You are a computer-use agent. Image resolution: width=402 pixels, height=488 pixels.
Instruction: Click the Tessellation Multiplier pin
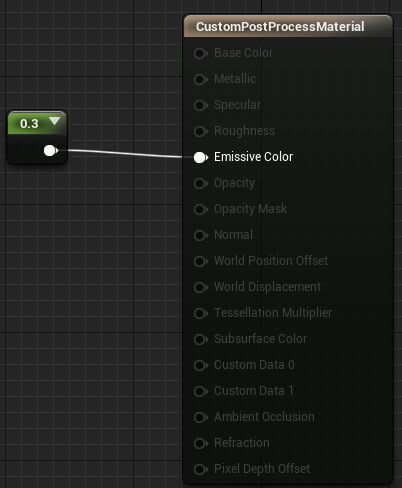tap(200, 313)
